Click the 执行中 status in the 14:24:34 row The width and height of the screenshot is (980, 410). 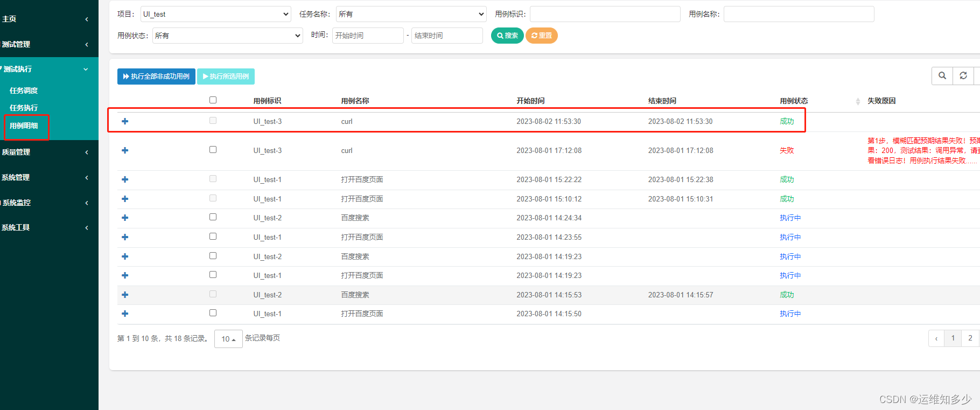point(790,218)
